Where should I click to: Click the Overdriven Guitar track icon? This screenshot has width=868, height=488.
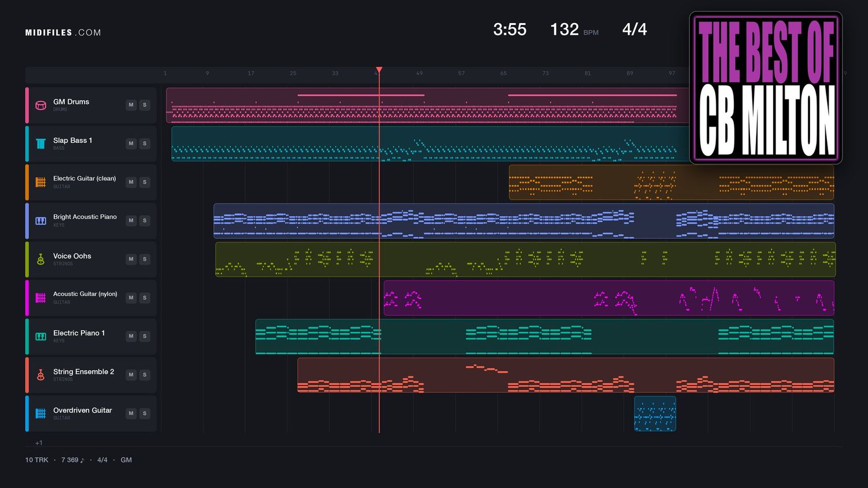41,413
